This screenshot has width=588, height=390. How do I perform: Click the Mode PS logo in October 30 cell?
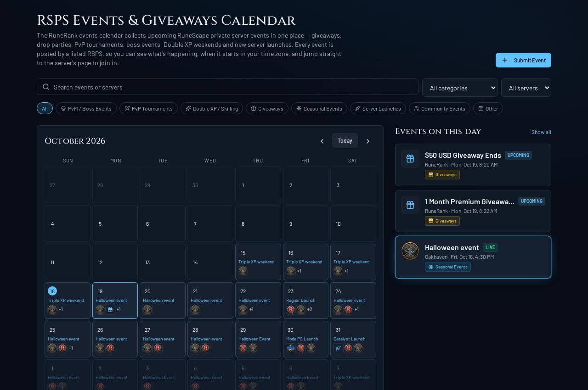pyautogui.click(x=291, y=348)
